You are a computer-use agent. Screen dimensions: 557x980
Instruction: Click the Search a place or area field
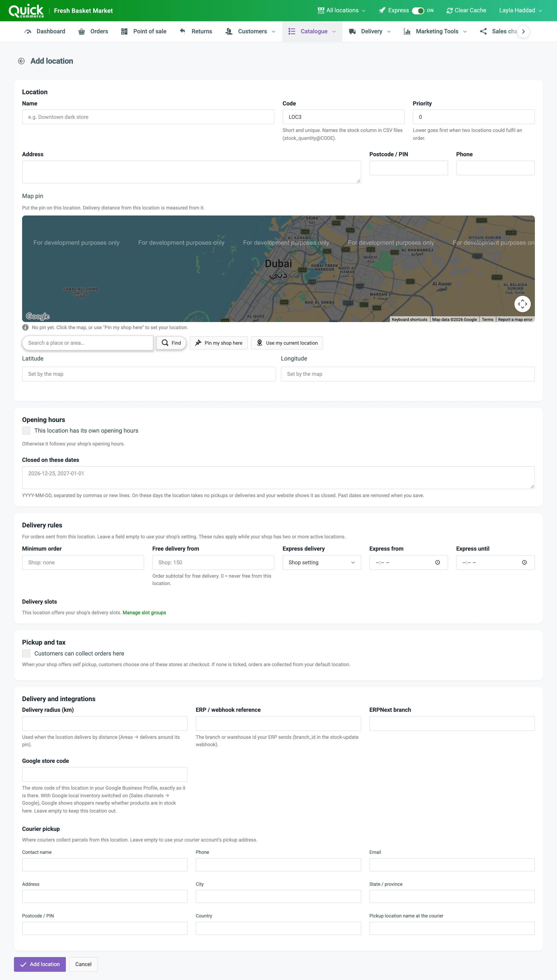(x=88, y=343)
